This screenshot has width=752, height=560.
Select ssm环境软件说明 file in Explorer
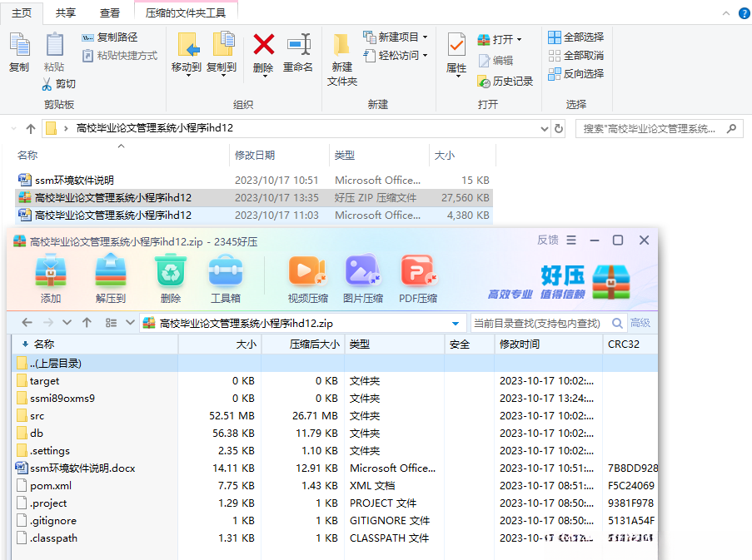[254, 180]
